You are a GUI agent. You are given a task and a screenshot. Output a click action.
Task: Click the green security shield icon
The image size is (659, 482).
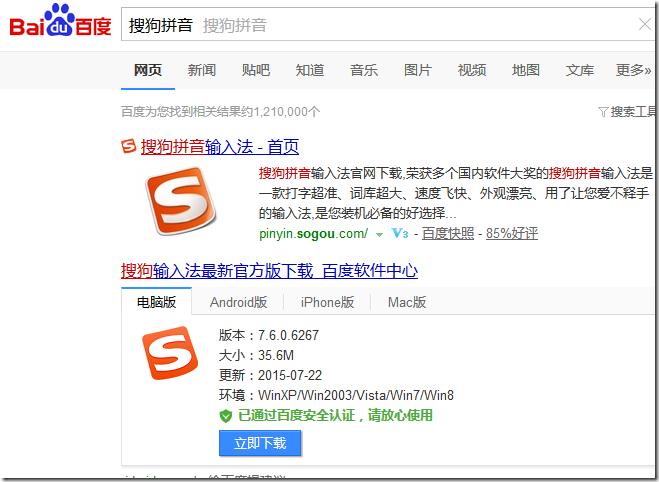click(x=226, y=416)
